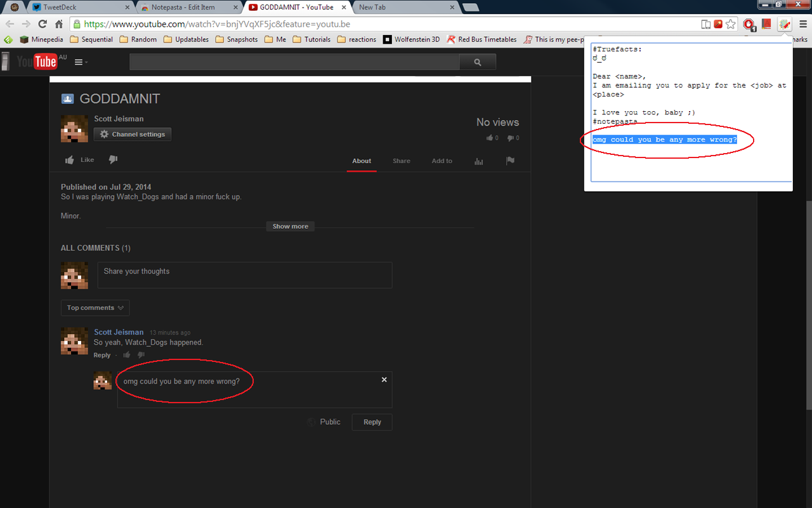
Task: Downvote the Watch_Dogs comment
Action: [x=141, y=355]
